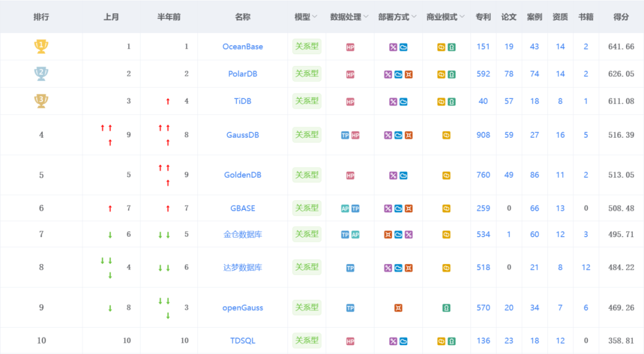Viewport: 644px width, 354px height.
Task: Click purple deployment icon in TiDB row
Action: tap(393, 102)
